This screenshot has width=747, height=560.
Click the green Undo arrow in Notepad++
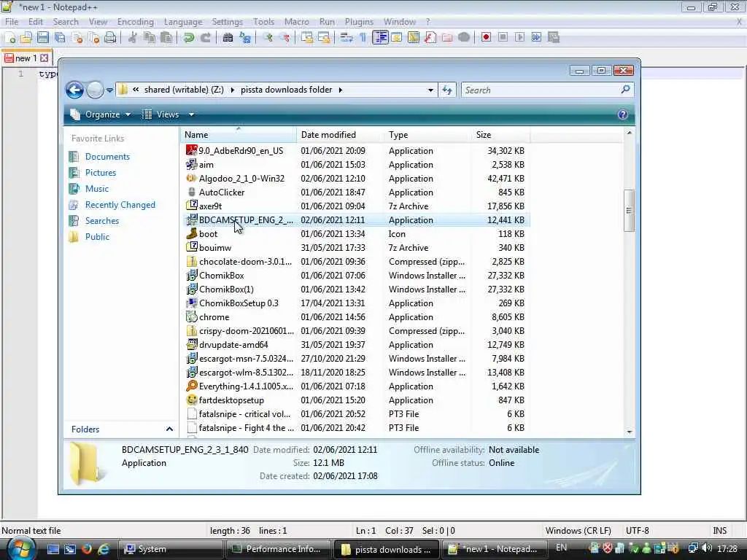pyautogui.click(x=189, y=38)
